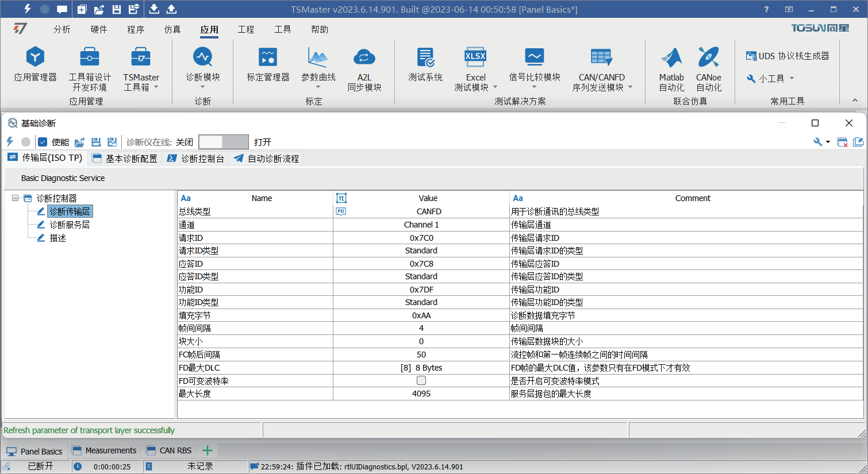
Task: Flip the 诊断仪在线 online toggle switch
Action: [223, 142]
